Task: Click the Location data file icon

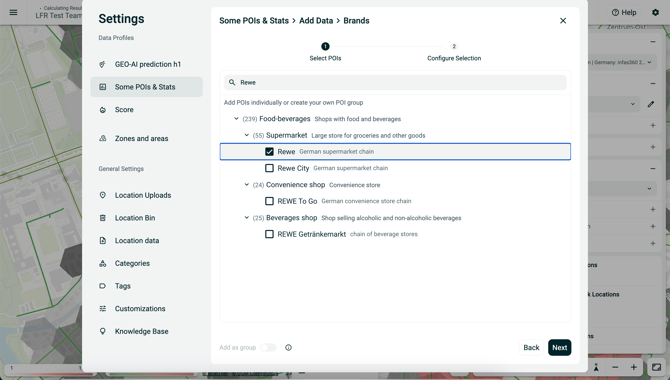Action: [x=103, y=240]
